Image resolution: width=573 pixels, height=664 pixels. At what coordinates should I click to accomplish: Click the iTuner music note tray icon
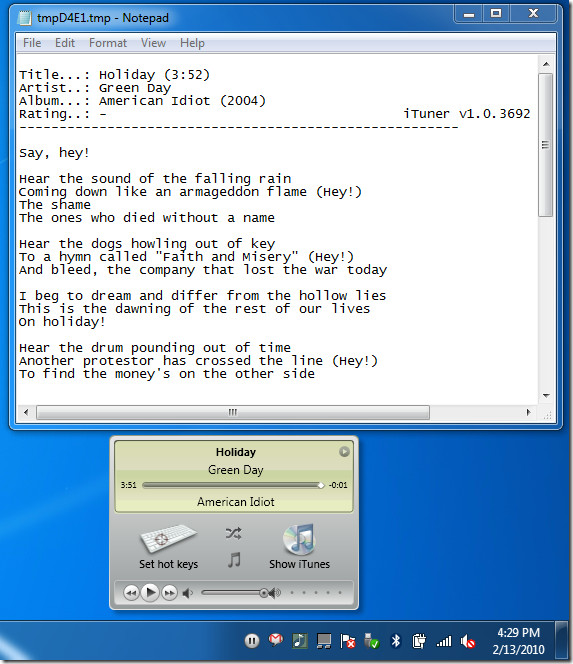click(x=300, y=641)
